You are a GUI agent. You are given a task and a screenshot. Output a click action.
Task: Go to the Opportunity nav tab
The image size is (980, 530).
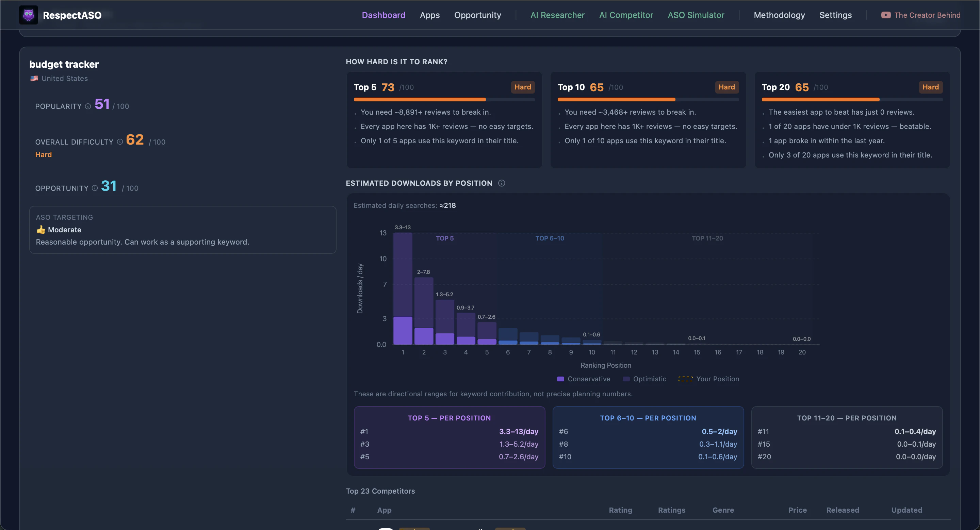477,15
